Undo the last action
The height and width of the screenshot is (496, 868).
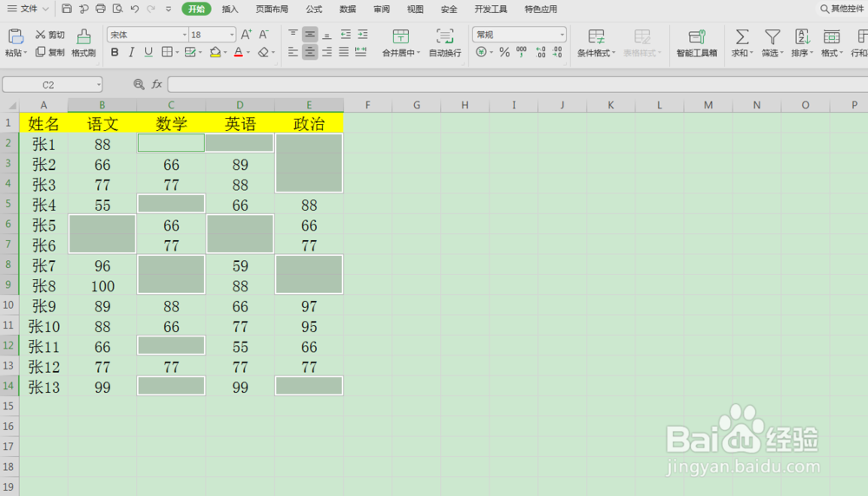point(135,9)
